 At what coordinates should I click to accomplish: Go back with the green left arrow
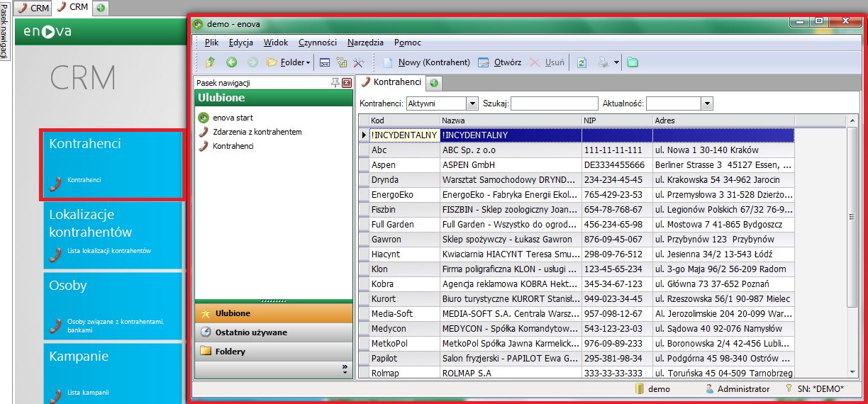click(x=231, y=62)
